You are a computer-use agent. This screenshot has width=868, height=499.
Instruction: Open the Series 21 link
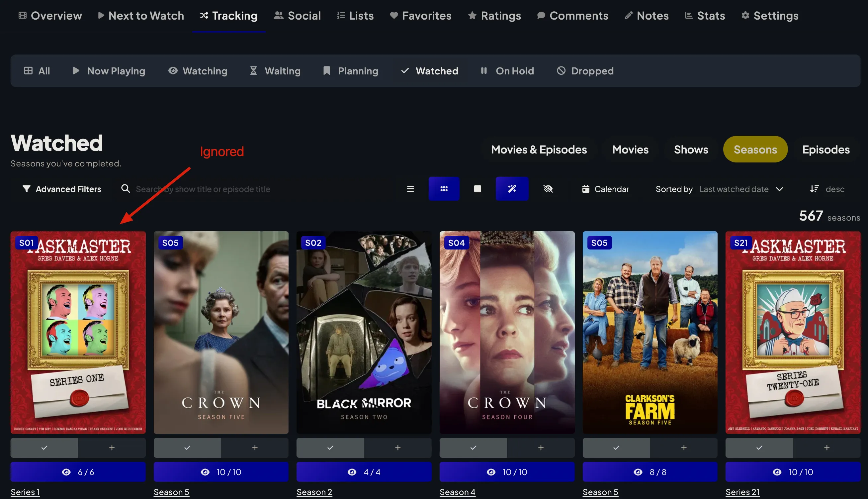[742, 492]
